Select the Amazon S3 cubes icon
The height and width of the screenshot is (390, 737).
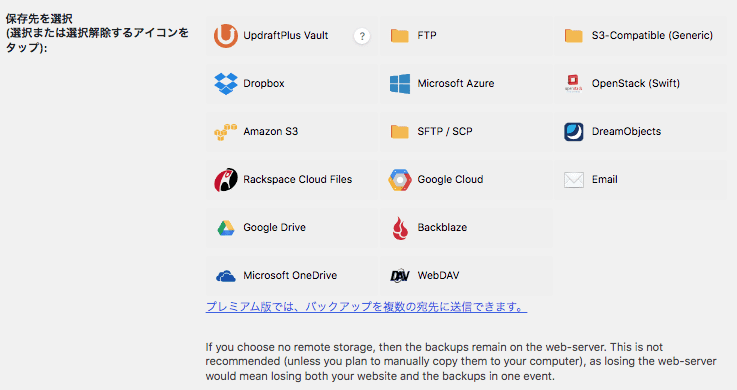tap(226, 132)
